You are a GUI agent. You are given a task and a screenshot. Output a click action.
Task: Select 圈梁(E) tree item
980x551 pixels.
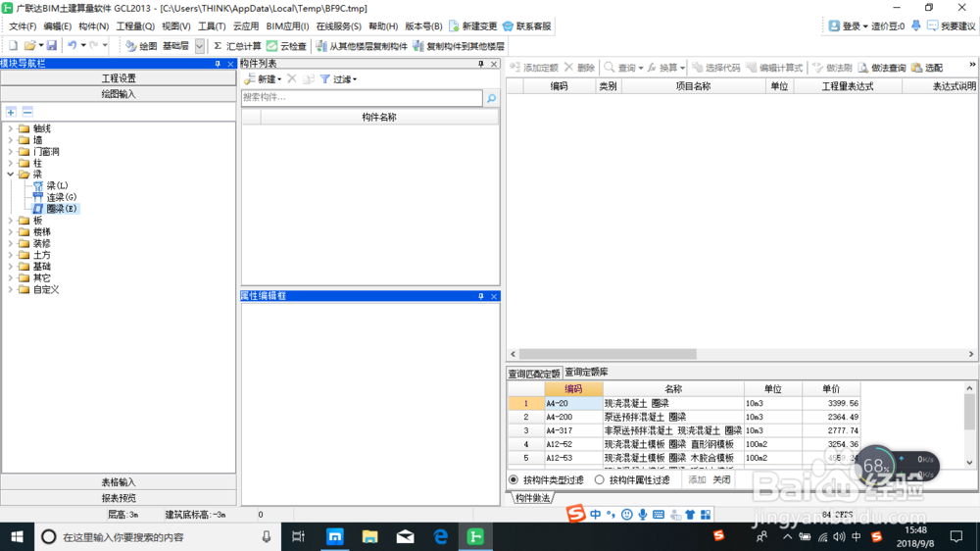tap(61, 209)
